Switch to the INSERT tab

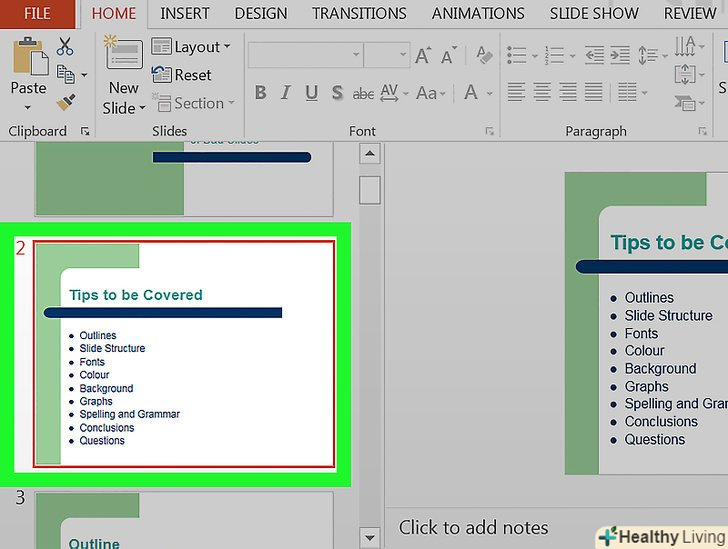click(185, 14)
